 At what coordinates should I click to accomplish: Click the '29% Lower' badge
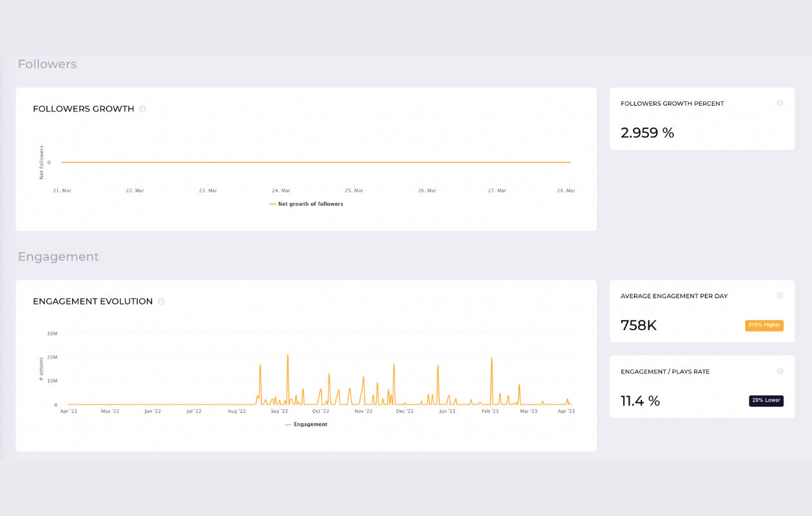[766, 401]
